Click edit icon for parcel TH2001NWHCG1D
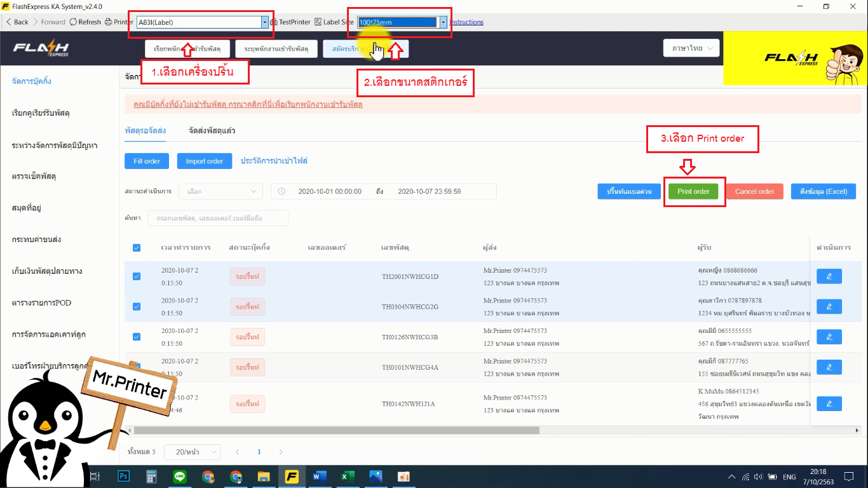The image size is (868, 488). pos(829,276)
